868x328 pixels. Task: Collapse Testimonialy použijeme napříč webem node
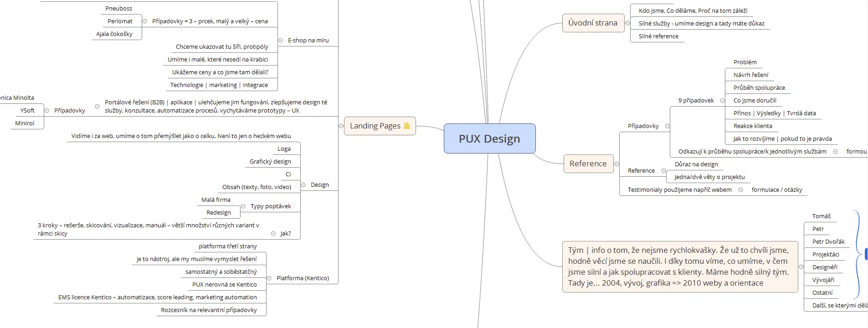point(740,190)
